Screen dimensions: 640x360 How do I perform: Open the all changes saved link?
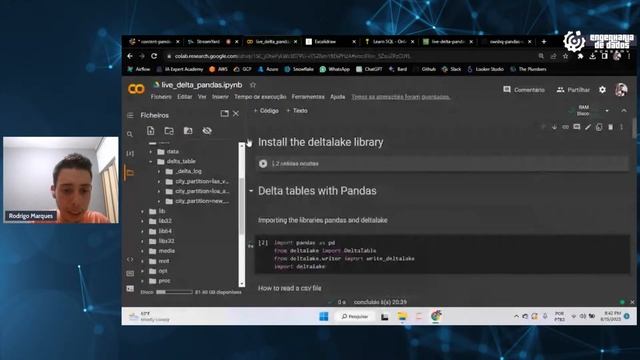tap(401, 97)
